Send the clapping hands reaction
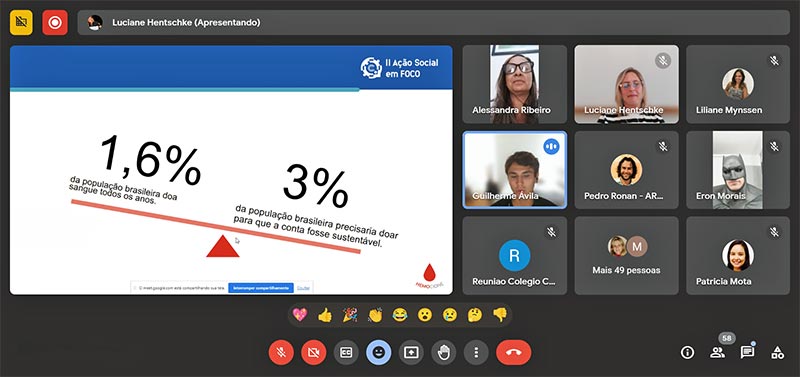 click(375, 315)
